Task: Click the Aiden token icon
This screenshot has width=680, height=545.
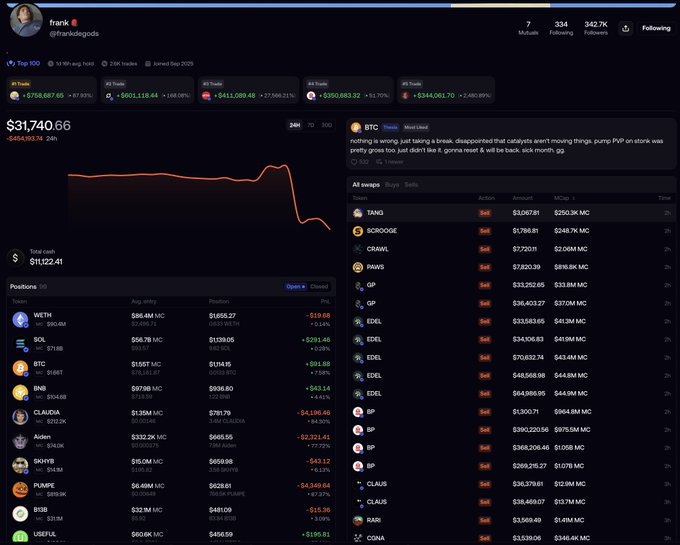Action: [x=20, y=441]
